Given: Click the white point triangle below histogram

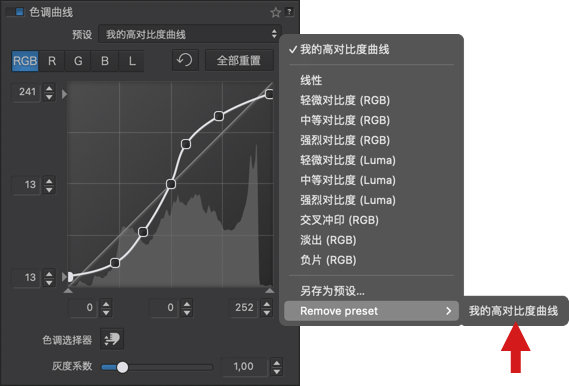Looking at the screenshot, I should (x=269, y=290).
